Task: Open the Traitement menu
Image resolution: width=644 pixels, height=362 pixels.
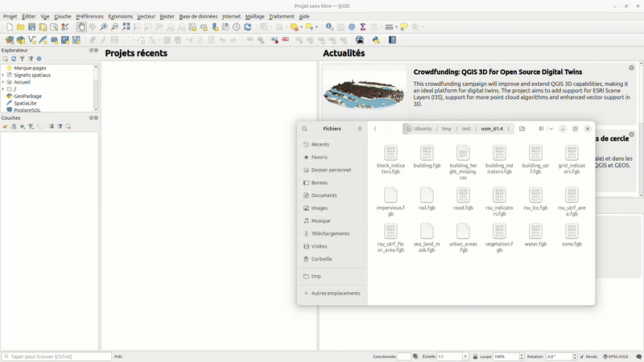Action: tap(282, 16)
